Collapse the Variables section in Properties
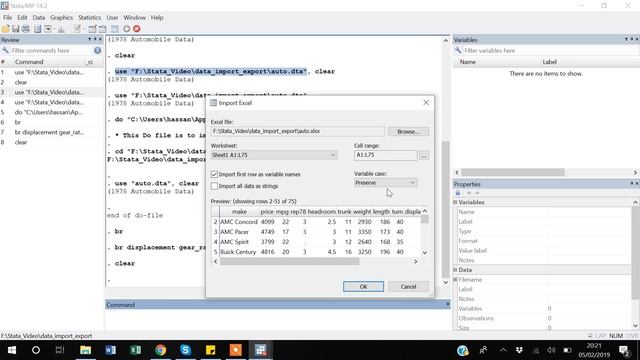Image resolution: width=640 pixels, height=360 pixels. point(456,202)
